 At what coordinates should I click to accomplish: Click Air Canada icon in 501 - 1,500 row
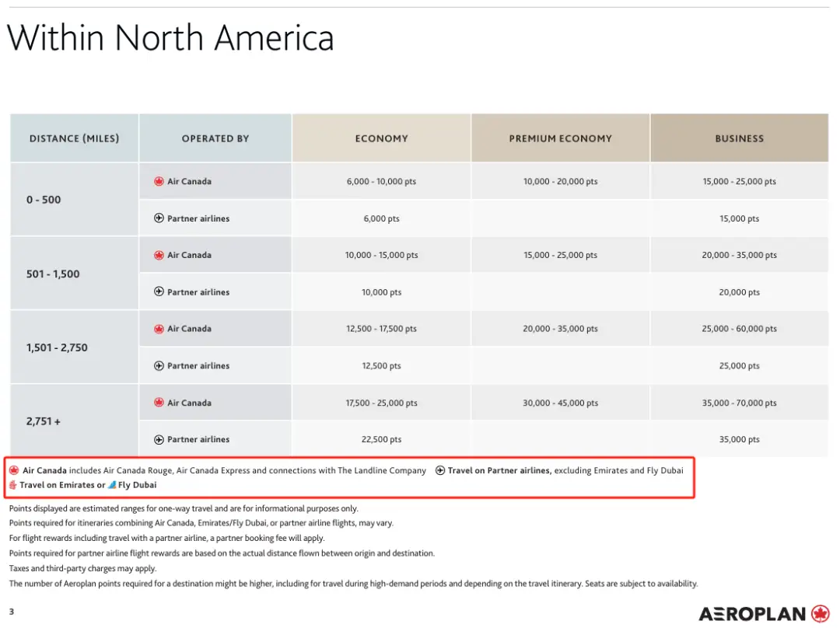159,255
